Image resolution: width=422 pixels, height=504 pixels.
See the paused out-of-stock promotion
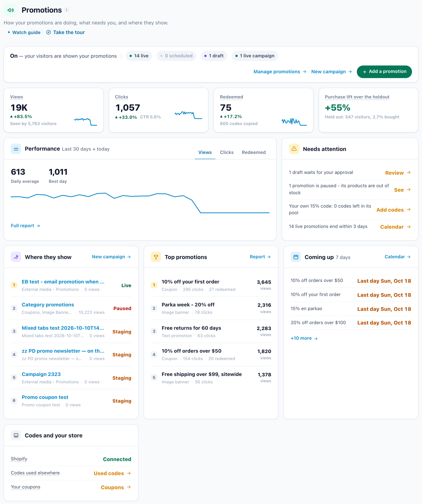pos(402,190)
